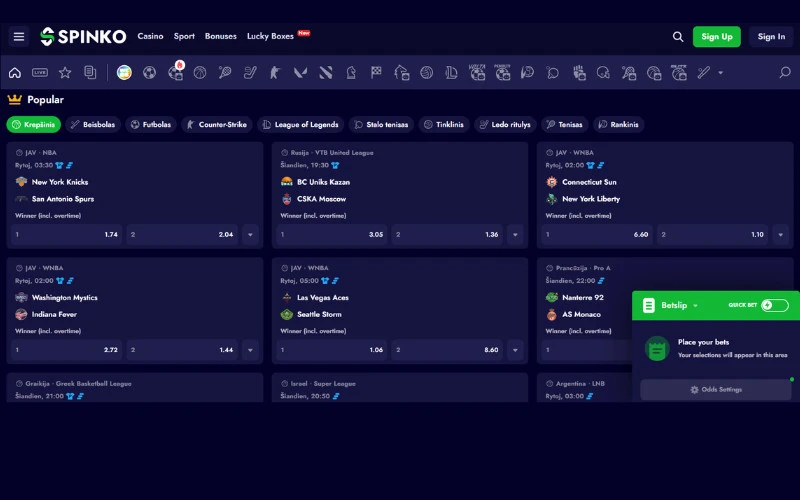Image resolution: width=800 pixels, height=500 pixels.
Task: Bet on Seattle Storm at 8.60
Action: 447,350
